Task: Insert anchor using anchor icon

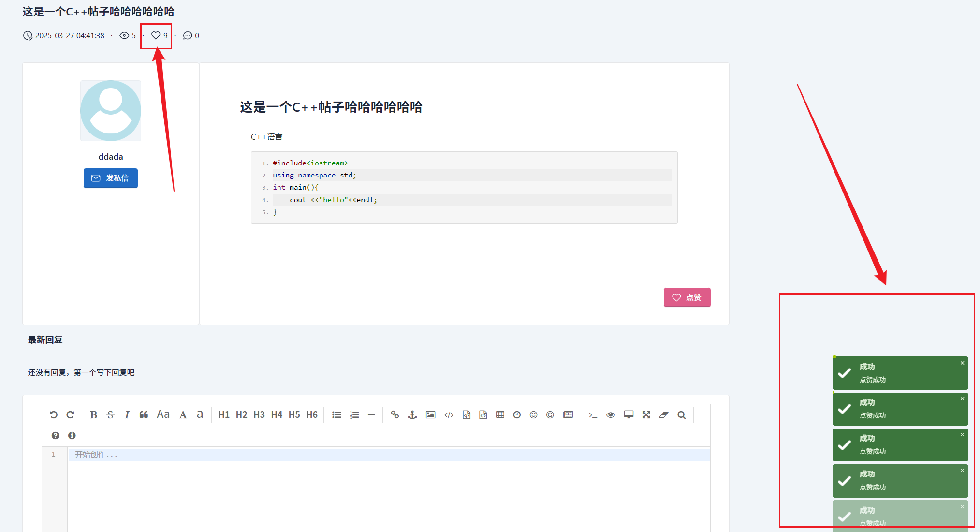Action: [x=412, y=415]
